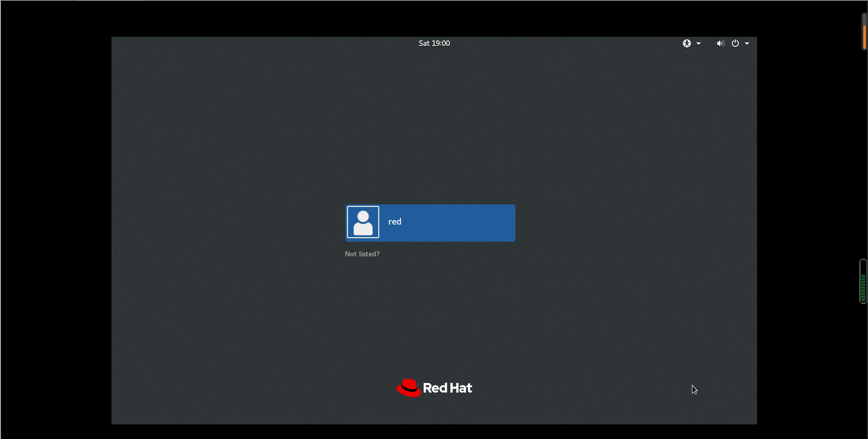Viewport: 868px width, 439px height.
Task: Expand the accessibility dropdown arrow
Action: click(x=699, y=43)
